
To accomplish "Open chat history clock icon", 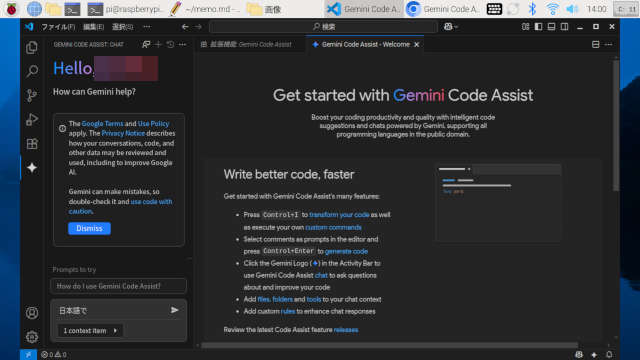I will (170, 44).
